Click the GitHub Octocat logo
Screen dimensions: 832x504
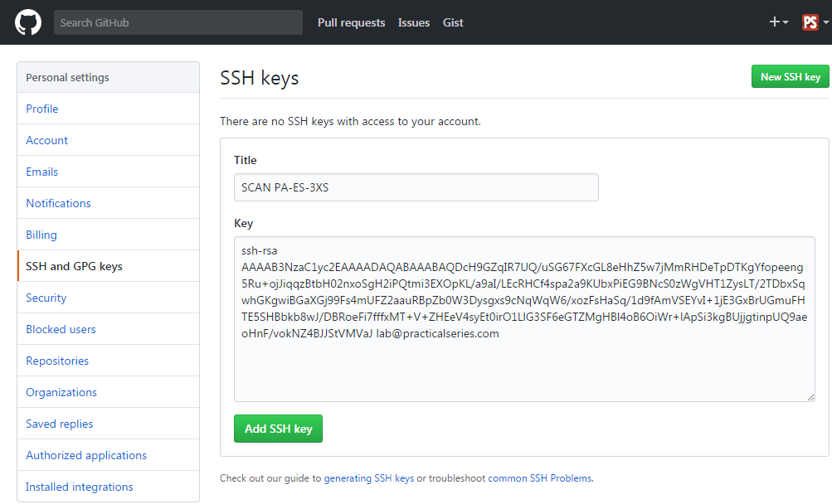pyautogui.click(x=28, y=22)
